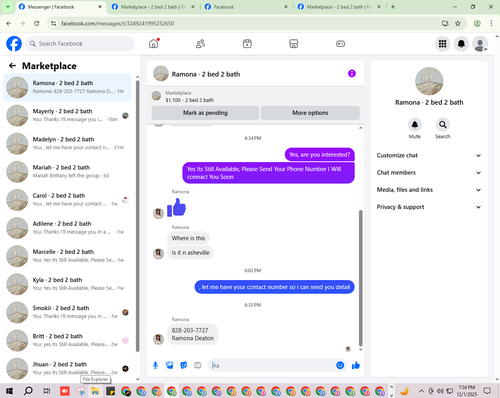Click chat messages vertical scrollbar
500x398 pixels.
tap(360, 278)
